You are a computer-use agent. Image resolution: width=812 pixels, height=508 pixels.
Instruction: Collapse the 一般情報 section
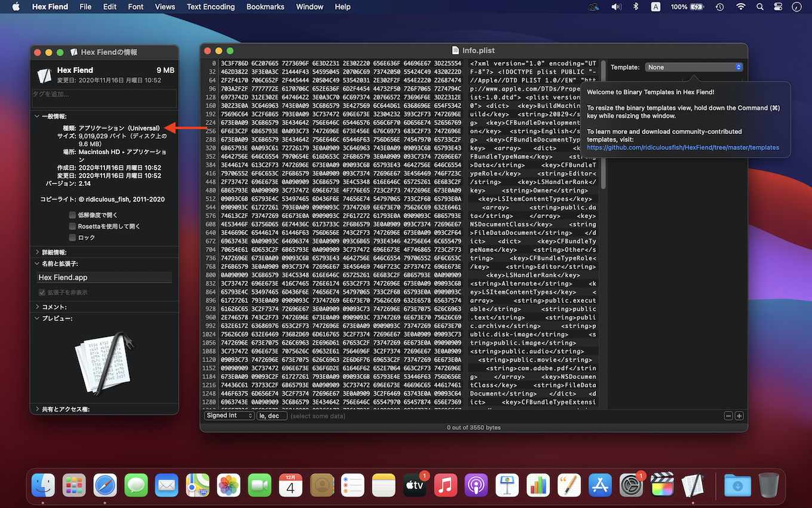(37, 117)
